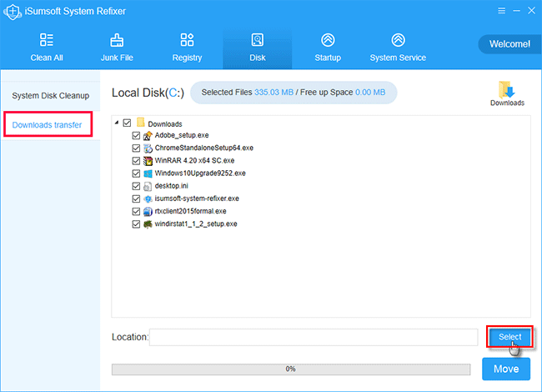Click into the Location input field
This screenshot has width=542, height=392.
[314, 337]
